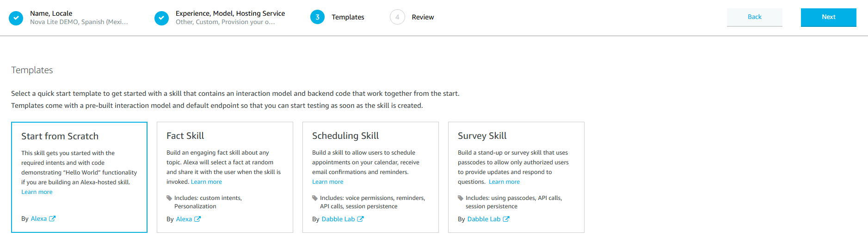Click the Name, Locale completed step checkmark
Viewport: 868px width, 237px height.
(16, 18)
